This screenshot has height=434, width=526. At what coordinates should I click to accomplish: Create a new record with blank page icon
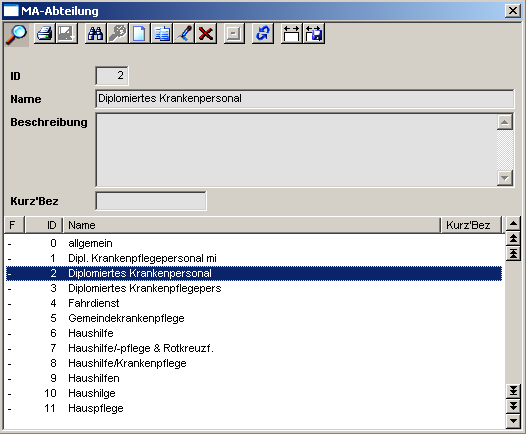[x=140, y=34]
